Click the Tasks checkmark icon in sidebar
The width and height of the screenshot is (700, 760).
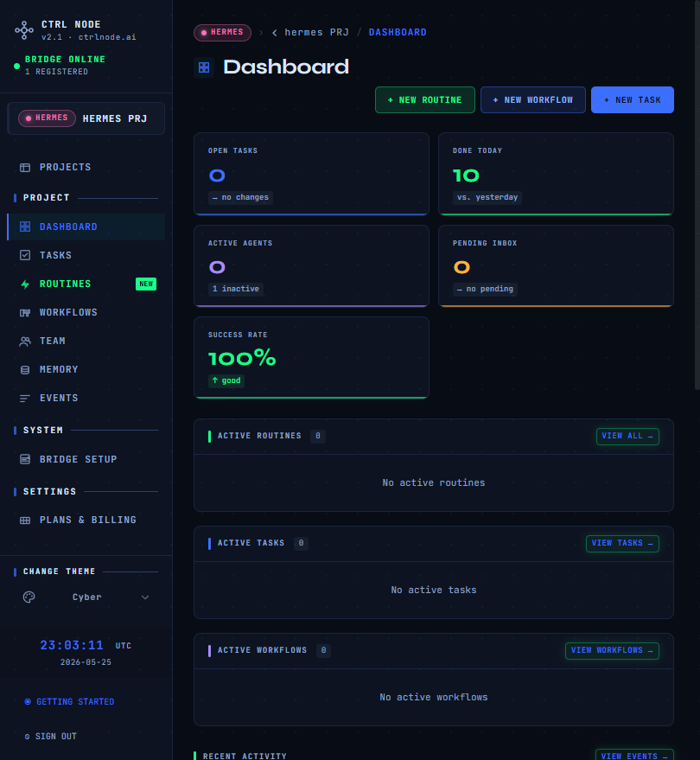click(x=25, y=255)
